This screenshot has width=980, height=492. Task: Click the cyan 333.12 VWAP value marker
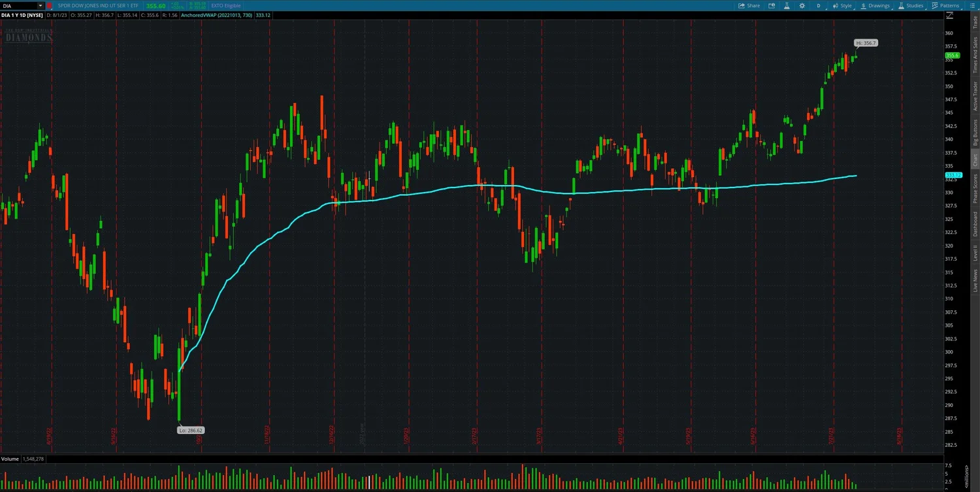click(x=953, y=175)
